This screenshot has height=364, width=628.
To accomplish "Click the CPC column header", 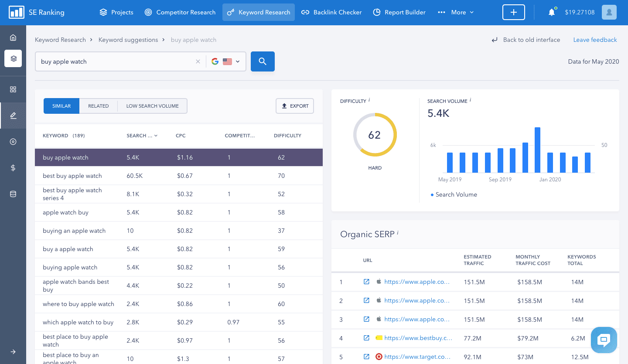I will point(181,136).
